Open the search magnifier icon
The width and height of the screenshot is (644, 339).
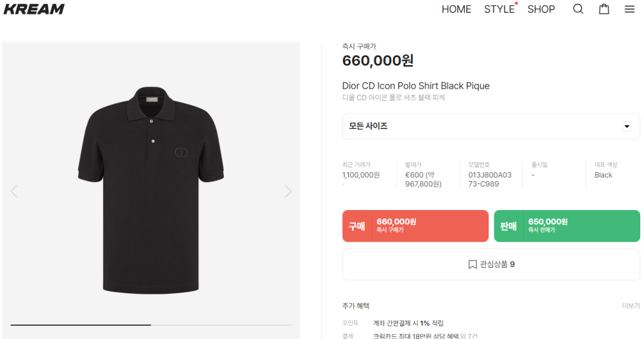click(x=578, y=9)
